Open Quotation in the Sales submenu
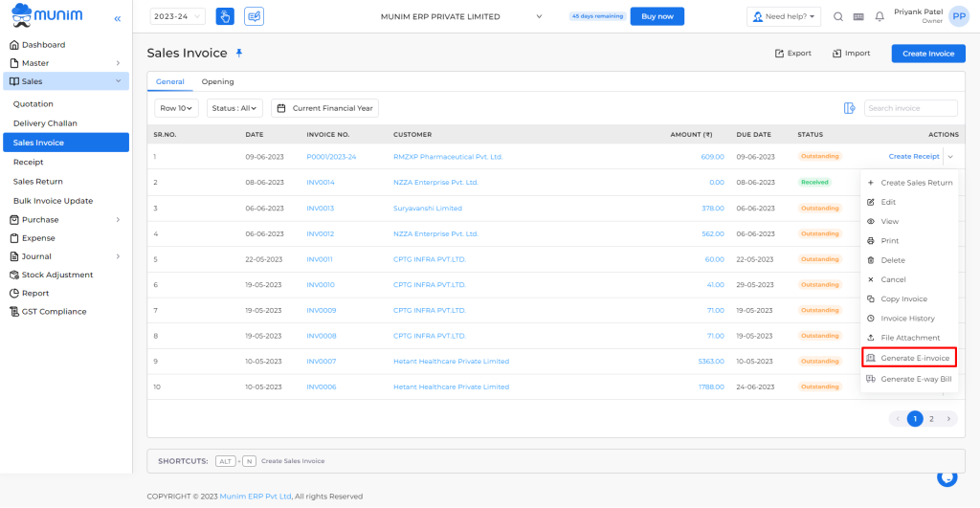 point(33,104)
